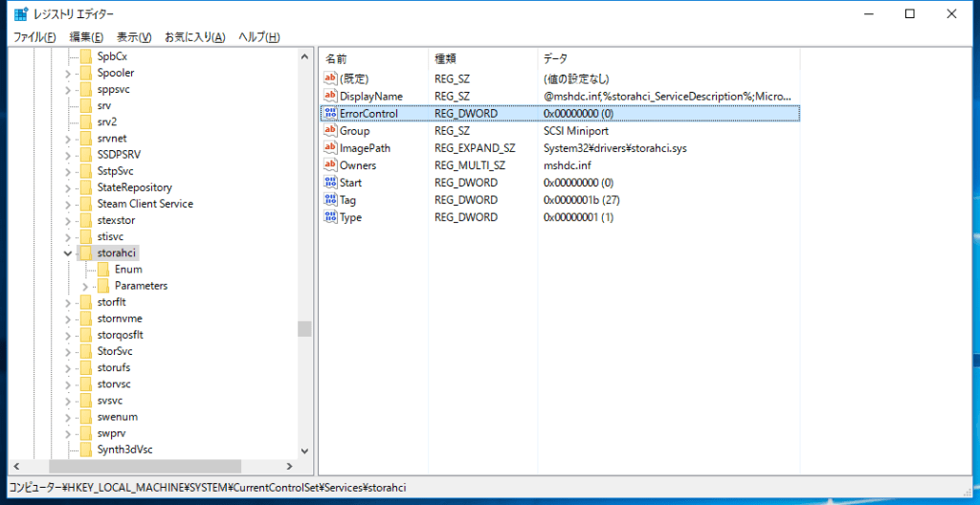Viewport: 980px width, 505px height.
Task: Expand the stexstor key arrow
Action: click(68, 220)
